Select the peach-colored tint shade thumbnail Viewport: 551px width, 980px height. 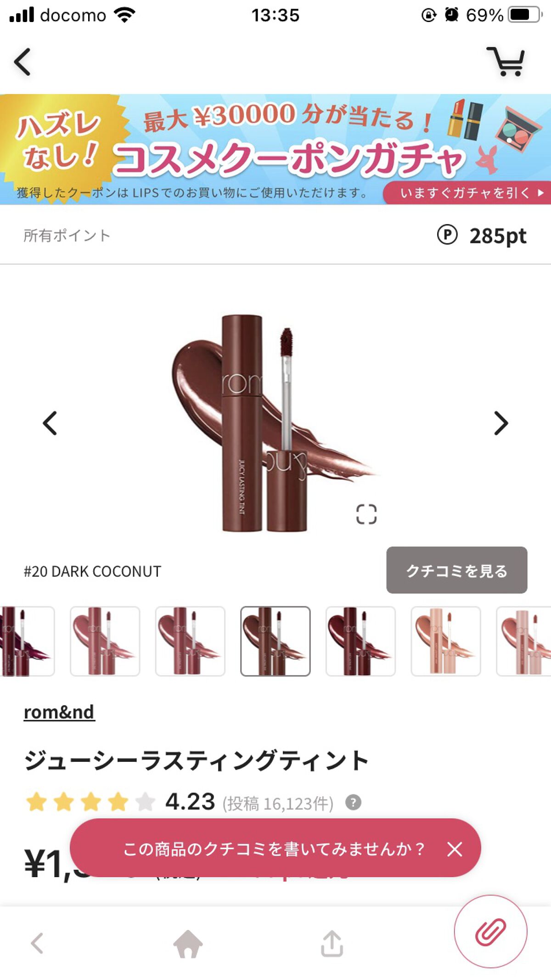[x=445, y=641]
